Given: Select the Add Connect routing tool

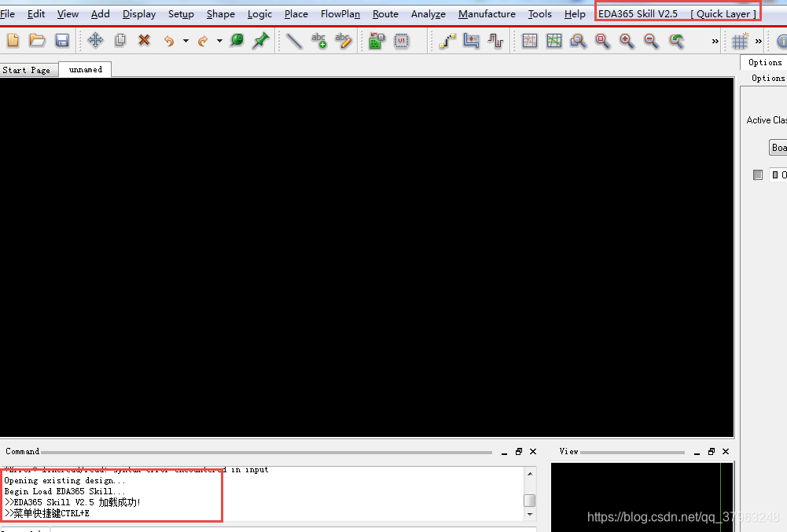Looking at the screenshot, I should [447, 41].
